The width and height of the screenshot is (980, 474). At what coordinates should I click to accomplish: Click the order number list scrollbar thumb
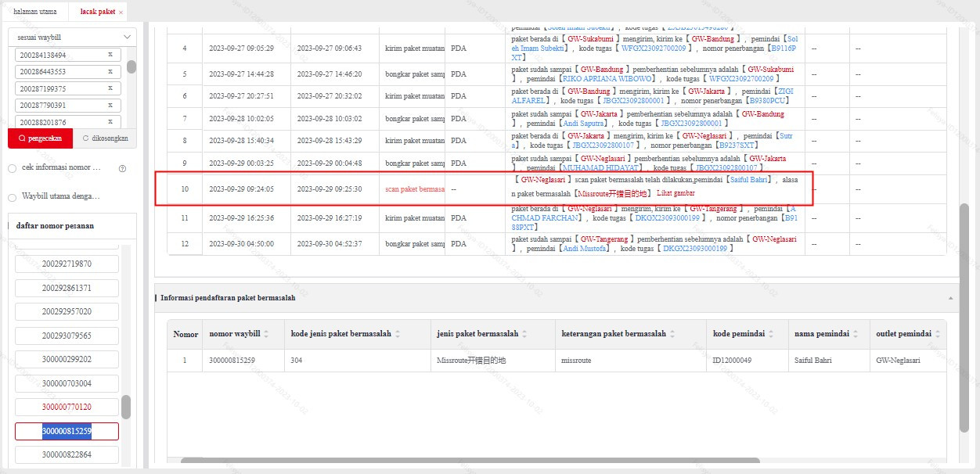tap(126, 407)
